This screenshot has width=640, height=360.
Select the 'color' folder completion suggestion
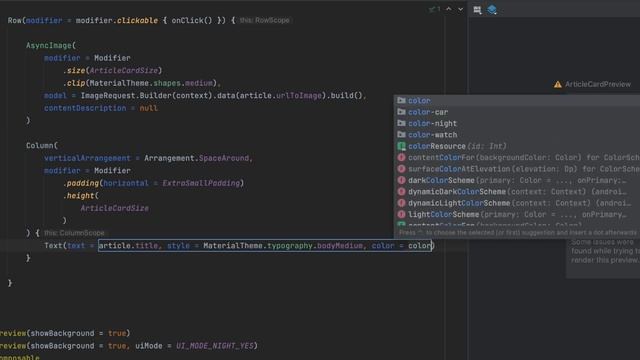click(x=517, y=100)
